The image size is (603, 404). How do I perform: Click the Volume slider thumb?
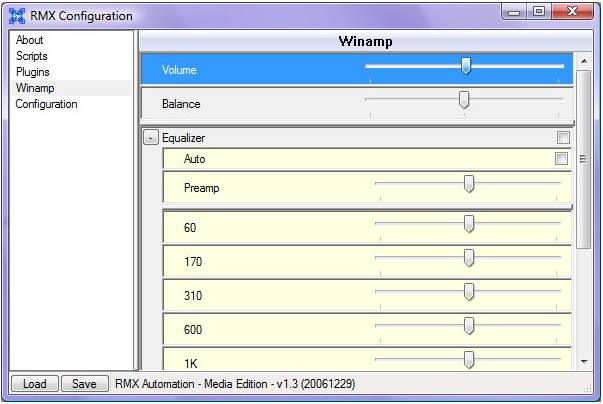(466, 65)
